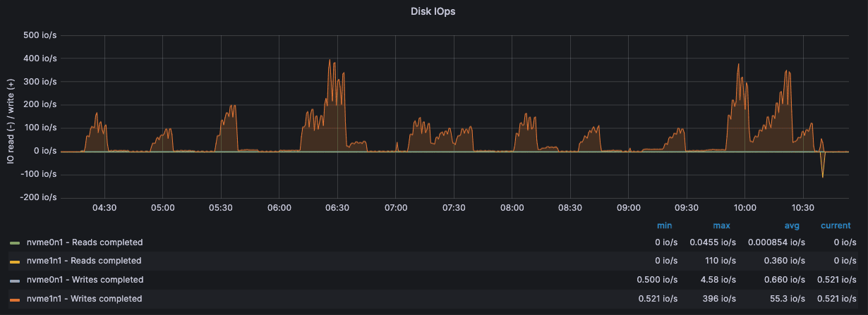
Task: Click the tallest write peak near 06:30
Action: point(330,61)
